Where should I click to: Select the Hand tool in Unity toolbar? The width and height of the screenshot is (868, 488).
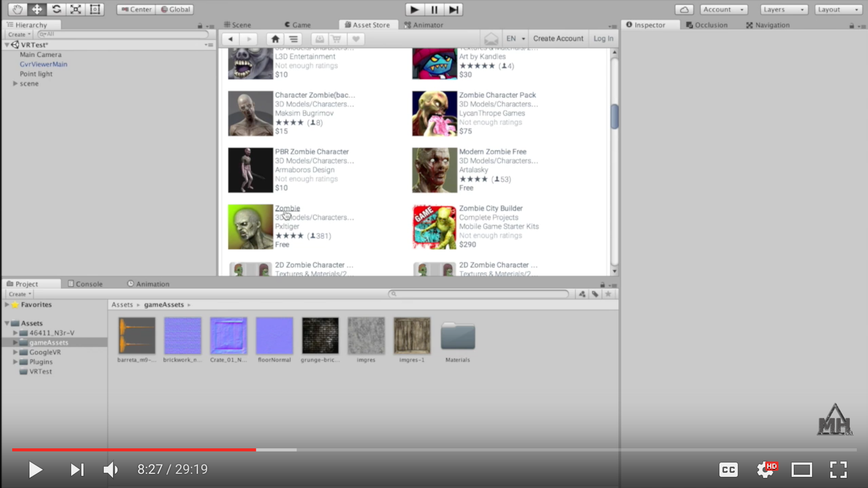pyautogui.click(x=17, y=9)
